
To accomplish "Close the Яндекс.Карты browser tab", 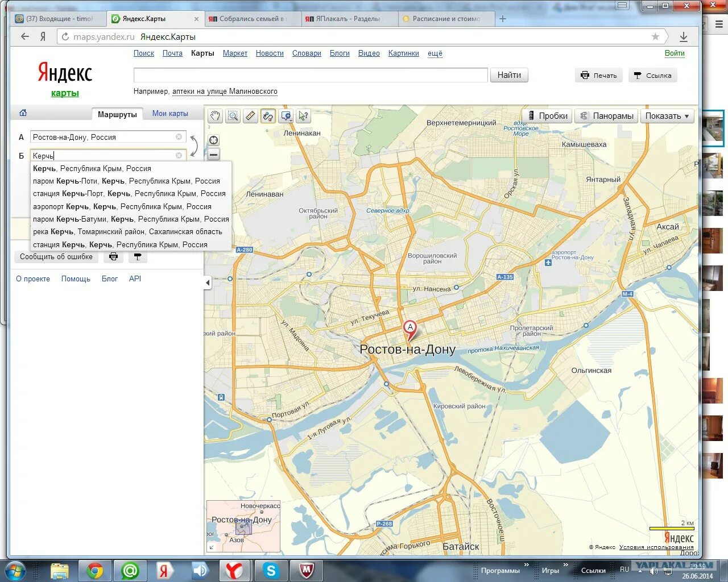I will coord(196,19).
